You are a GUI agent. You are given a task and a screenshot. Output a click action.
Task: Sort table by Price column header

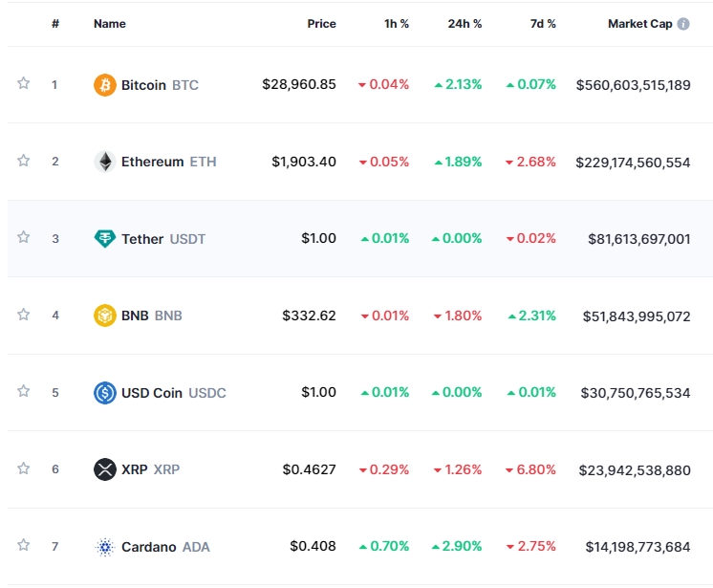coord(321,24)
